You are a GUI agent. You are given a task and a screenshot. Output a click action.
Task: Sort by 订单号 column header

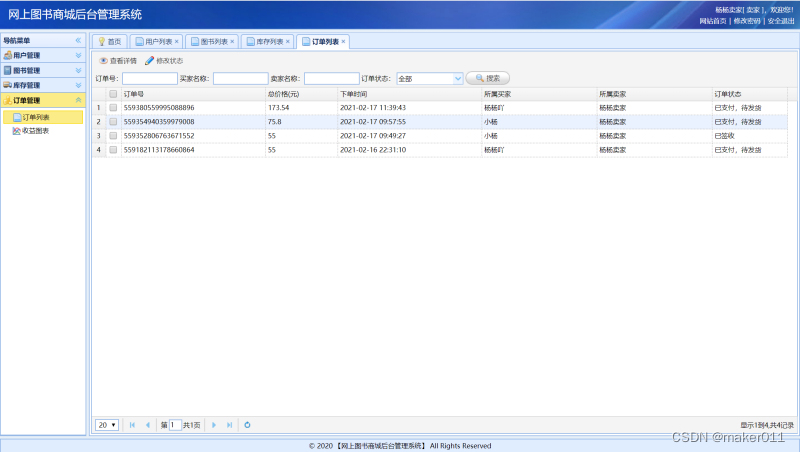(193, 94)
